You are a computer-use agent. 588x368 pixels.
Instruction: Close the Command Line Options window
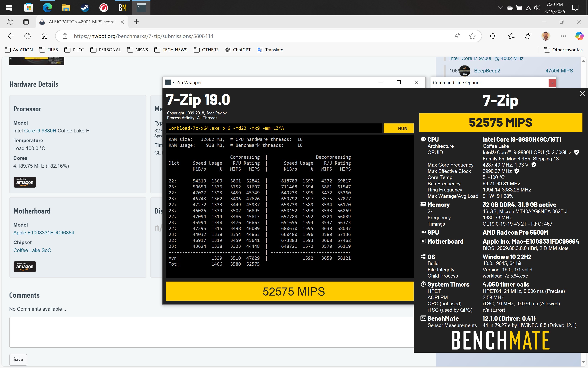[x=552, y=83]
